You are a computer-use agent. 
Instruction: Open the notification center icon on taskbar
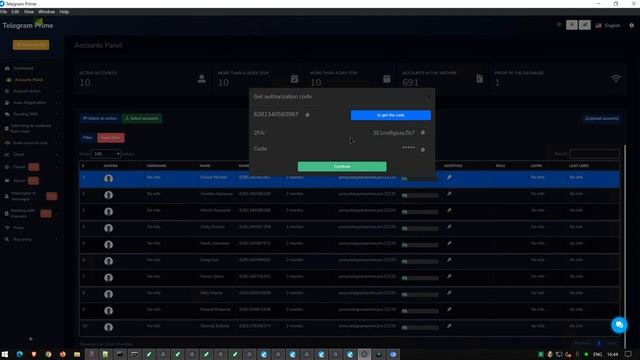pyautogui.click(x=629, y=354)
